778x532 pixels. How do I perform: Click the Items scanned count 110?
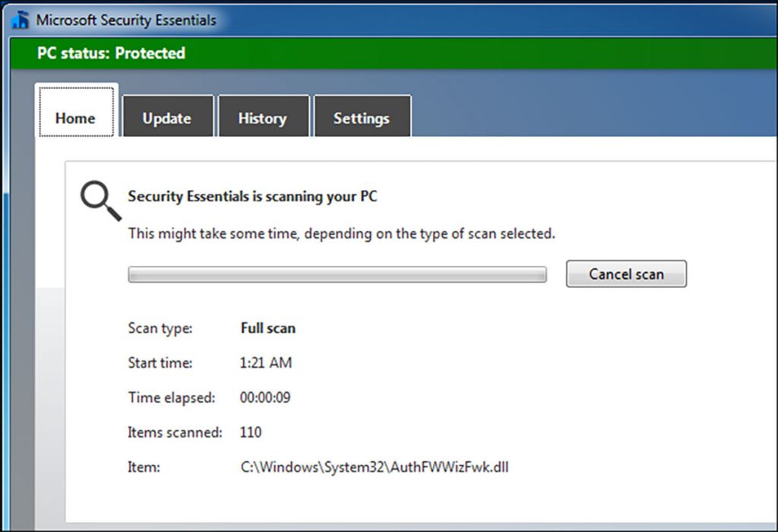tap(250, 432)
